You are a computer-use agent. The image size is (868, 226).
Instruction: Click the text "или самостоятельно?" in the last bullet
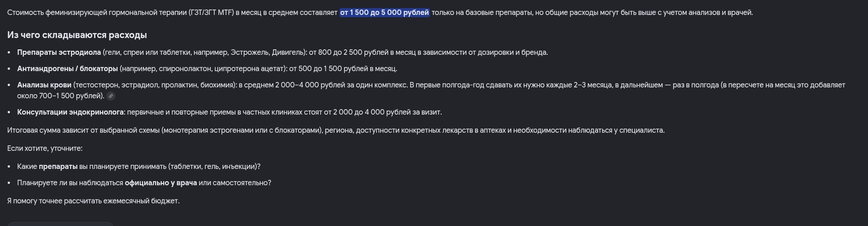pyautogui.click(x=235, y=183)
